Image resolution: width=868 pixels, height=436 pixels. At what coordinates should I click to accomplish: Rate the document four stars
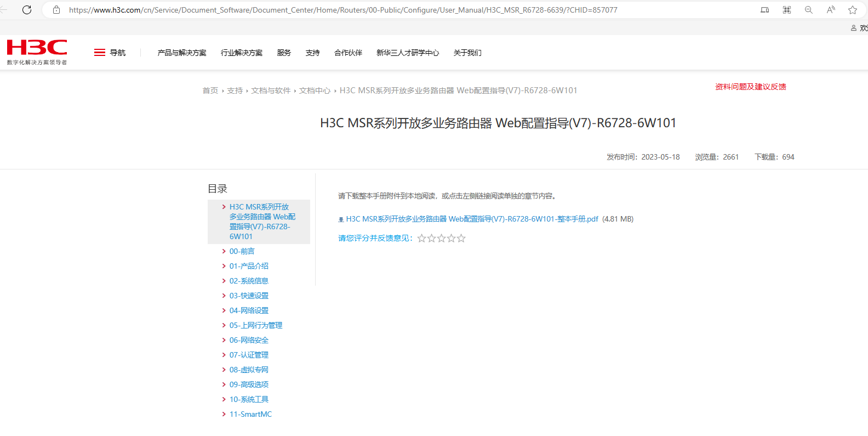coord(452,238)
